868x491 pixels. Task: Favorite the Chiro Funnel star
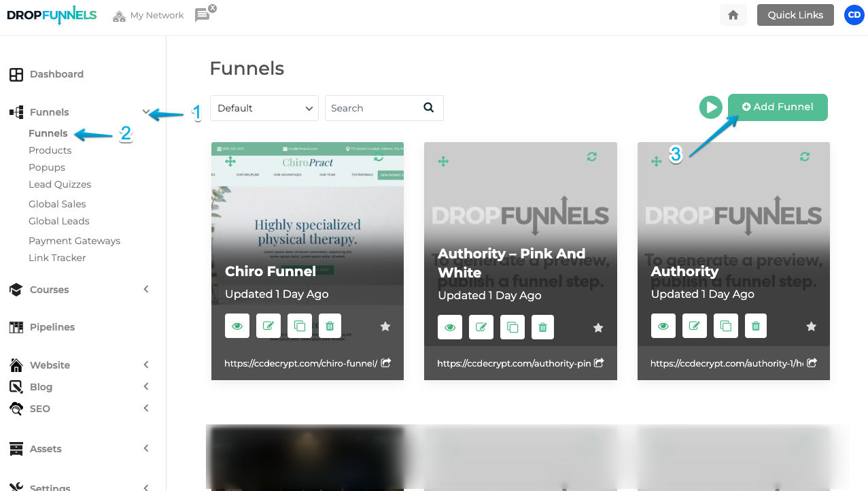[385, 326]
